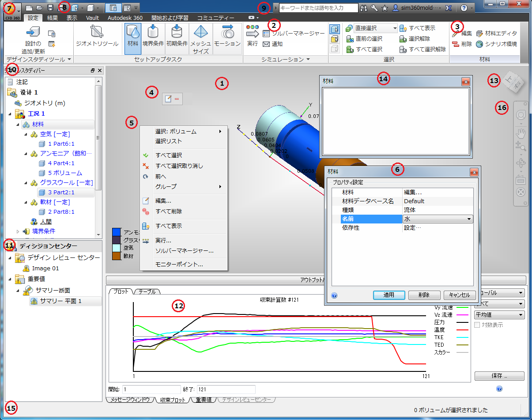Click the Autodesk Exchange X icon

[x=449, y=8]
